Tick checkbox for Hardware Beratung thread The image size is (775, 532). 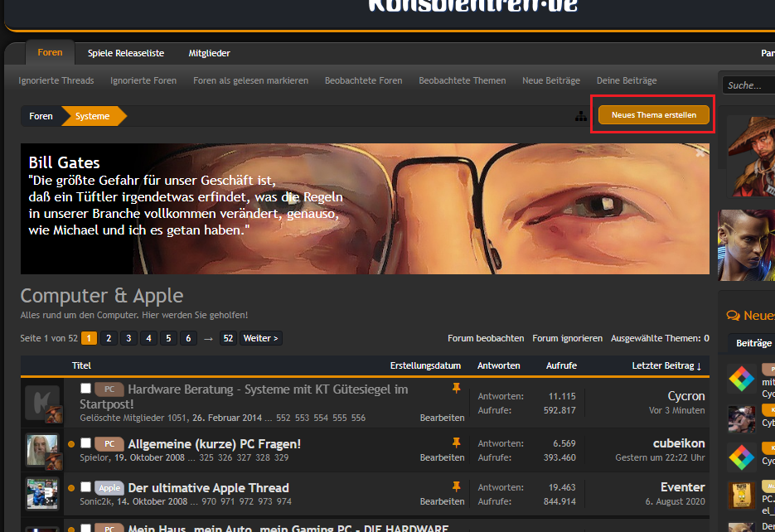tap(85, 389)
